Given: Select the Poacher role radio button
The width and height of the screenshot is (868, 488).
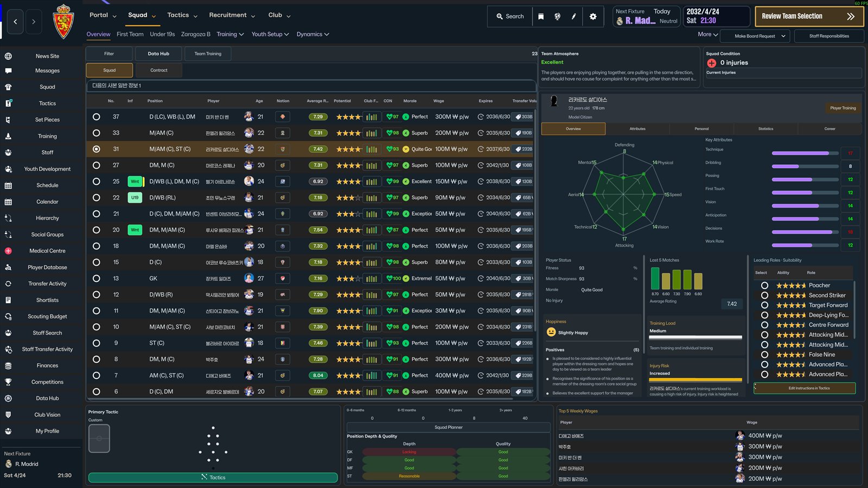Looking at the screenshot, I should (x=764, y=285).
